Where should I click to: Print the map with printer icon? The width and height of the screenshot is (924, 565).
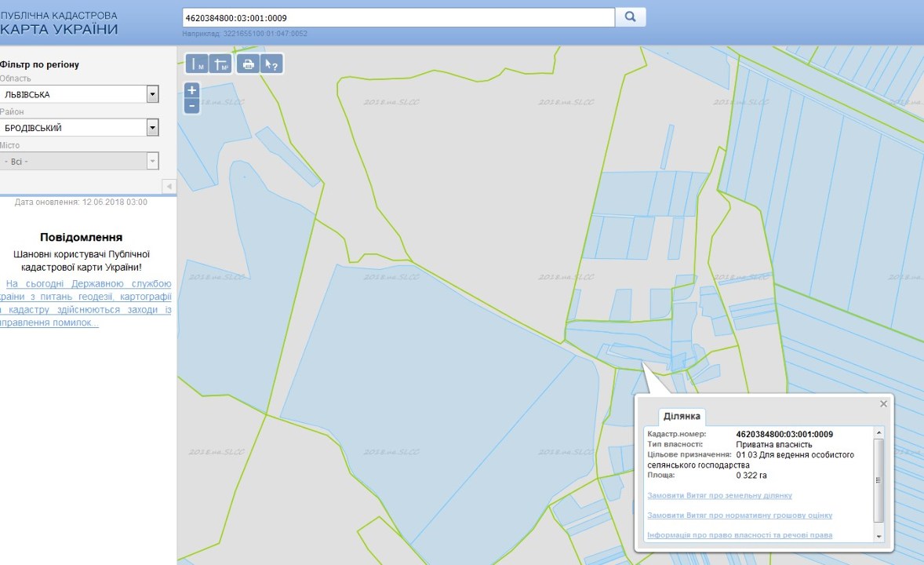click(248, 64)
